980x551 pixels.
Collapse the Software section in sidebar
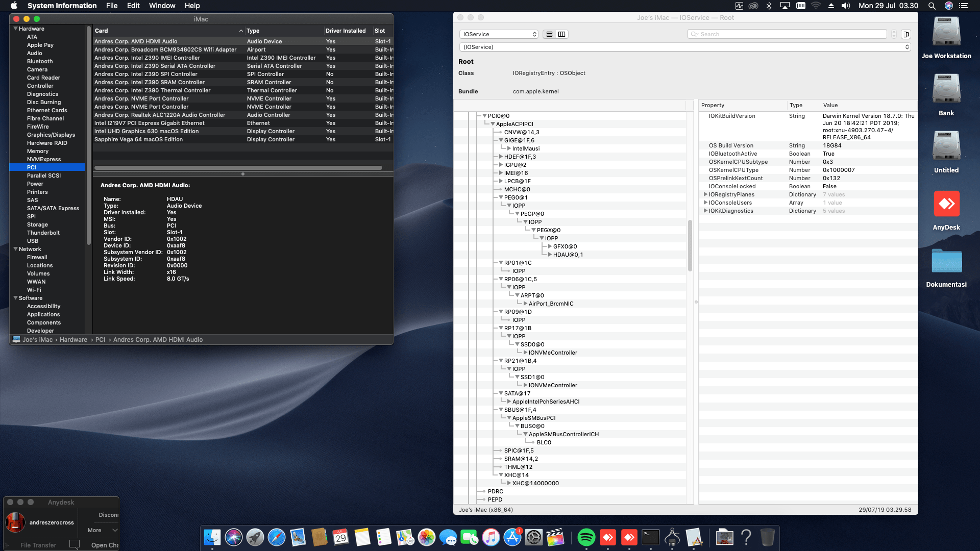[16, 298]
